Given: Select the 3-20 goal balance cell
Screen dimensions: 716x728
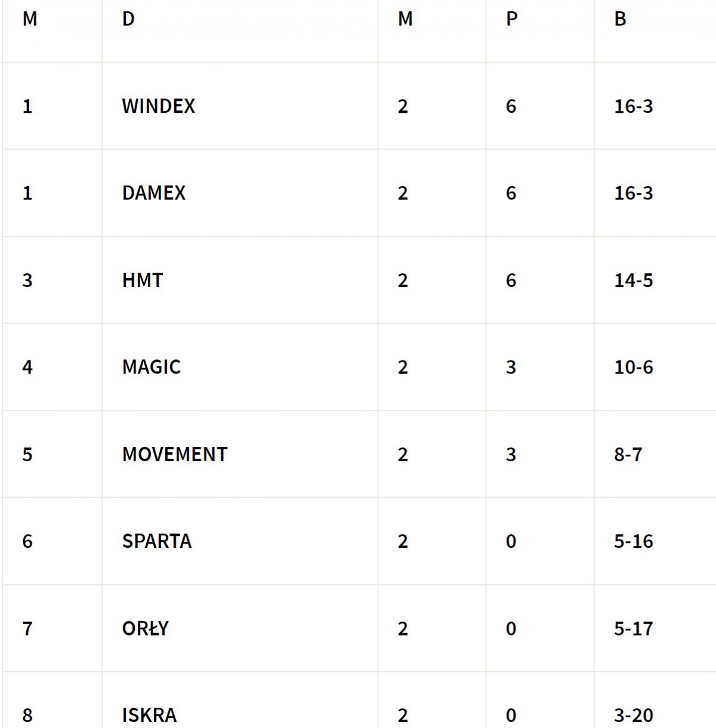Looking at the screenshot, I should click(633, 715).
